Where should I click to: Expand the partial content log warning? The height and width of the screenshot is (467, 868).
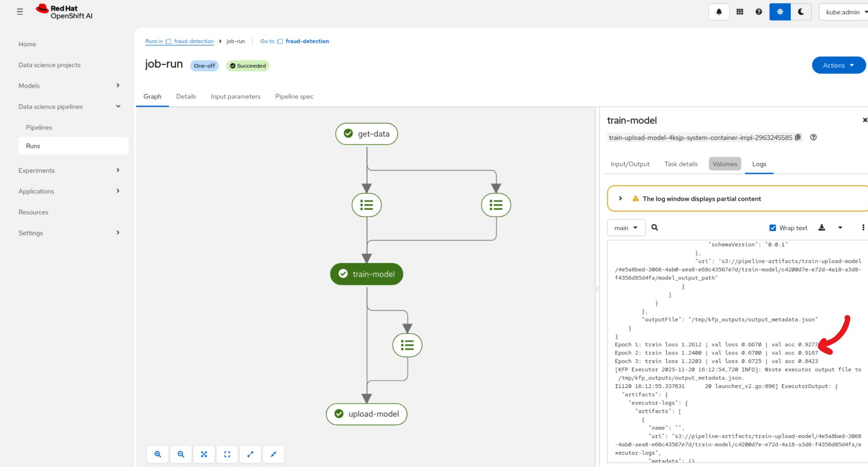(620, 199)
